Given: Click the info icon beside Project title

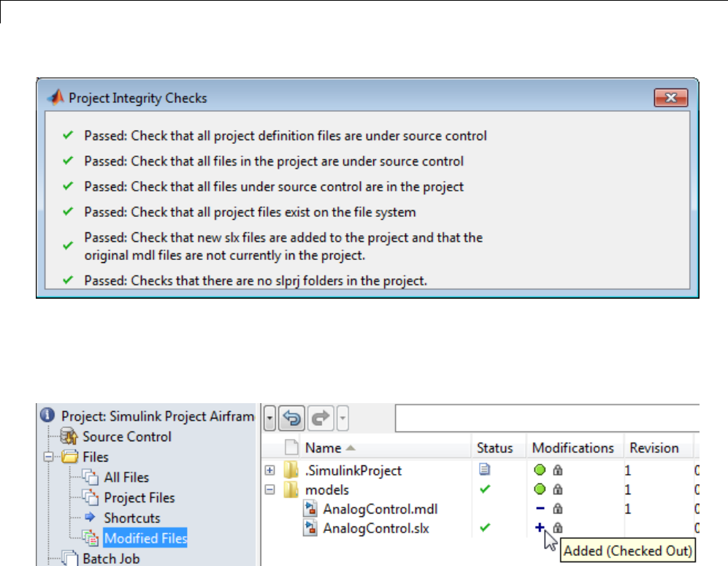Looking at the screenshot, I should pos(47,415).
